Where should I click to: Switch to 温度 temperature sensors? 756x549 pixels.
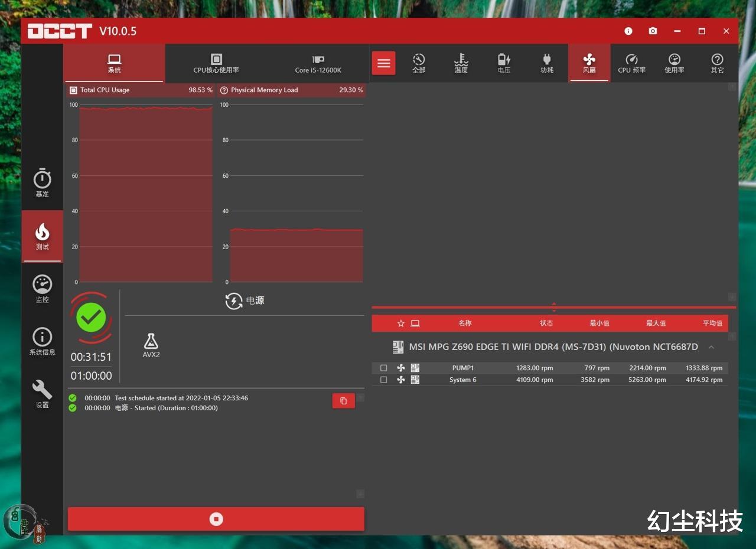(461, 63)
